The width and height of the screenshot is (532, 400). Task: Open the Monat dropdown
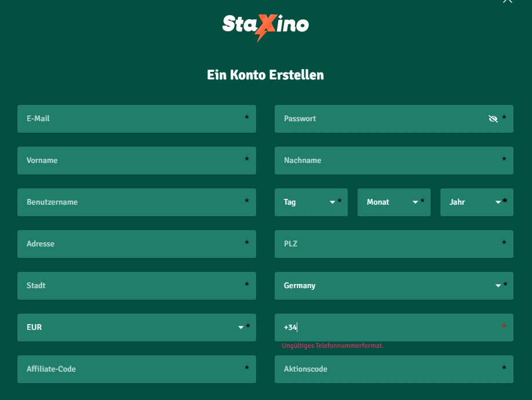click(394, 202)
